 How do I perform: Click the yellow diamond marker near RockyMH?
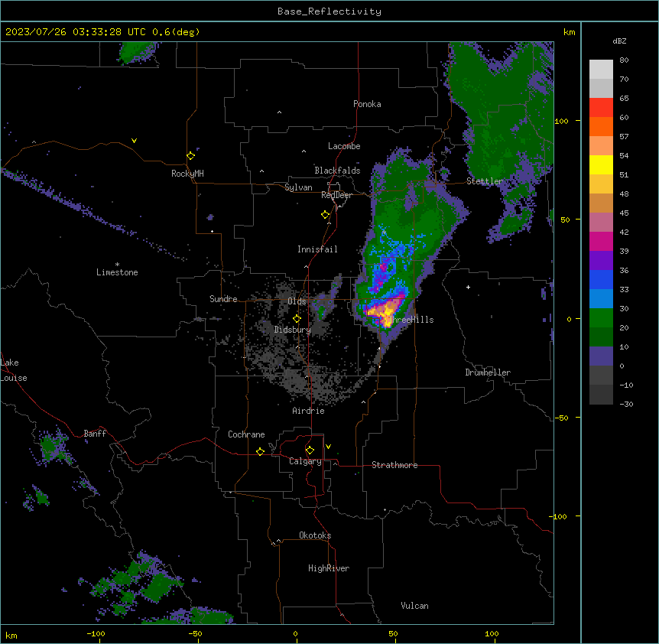pyautogui.click(x=191, y=156)
